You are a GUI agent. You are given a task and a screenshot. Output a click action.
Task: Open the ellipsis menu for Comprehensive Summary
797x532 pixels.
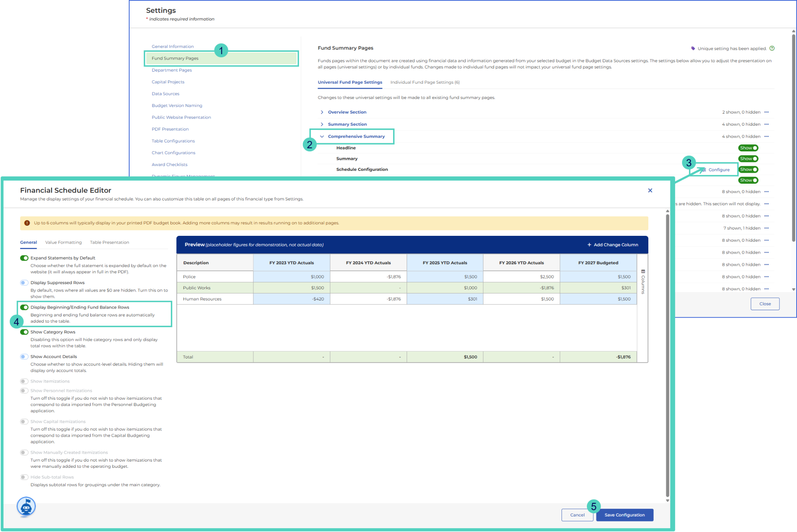(766, 136)
